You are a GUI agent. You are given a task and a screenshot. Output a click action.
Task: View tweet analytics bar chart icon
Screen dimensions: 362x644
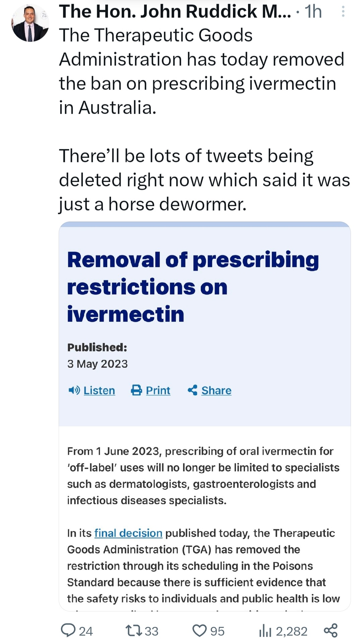[265, 631]
